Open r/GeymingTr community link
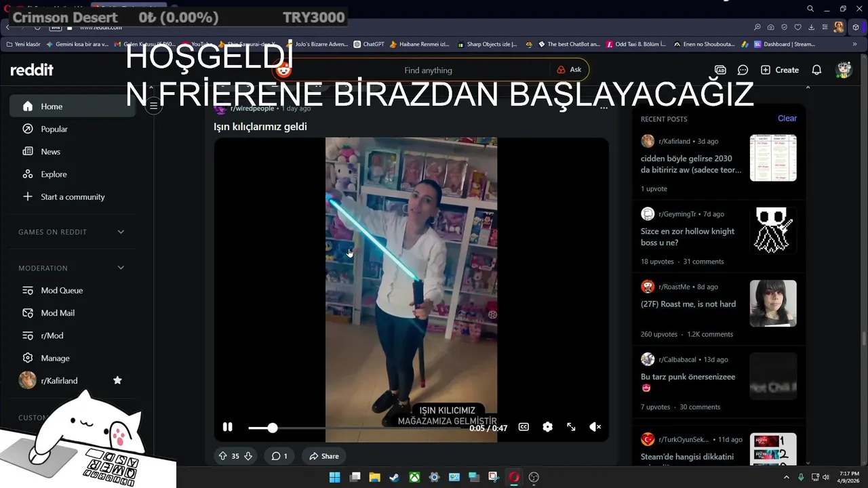 click(677, 213)
